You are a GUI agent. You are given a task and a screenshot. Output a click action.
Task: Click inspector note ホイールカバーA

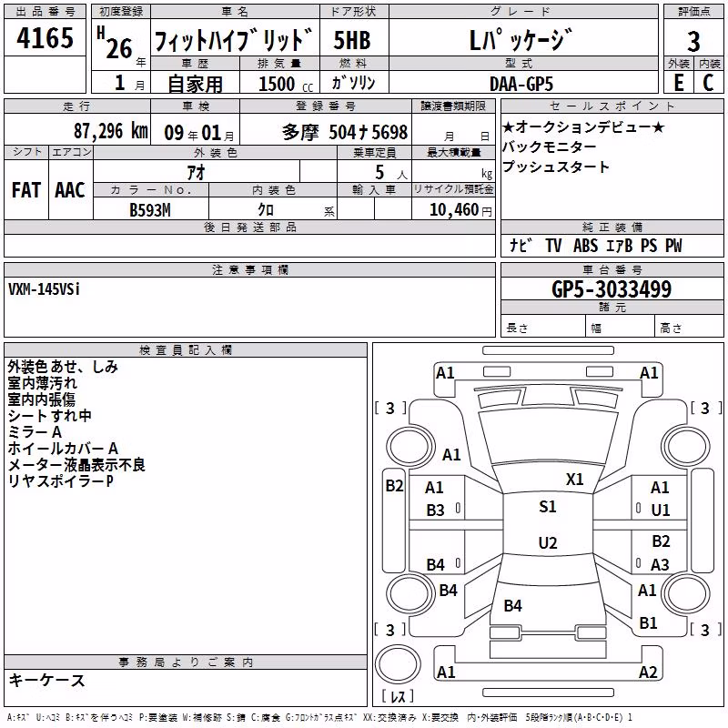tap(63, 448)
